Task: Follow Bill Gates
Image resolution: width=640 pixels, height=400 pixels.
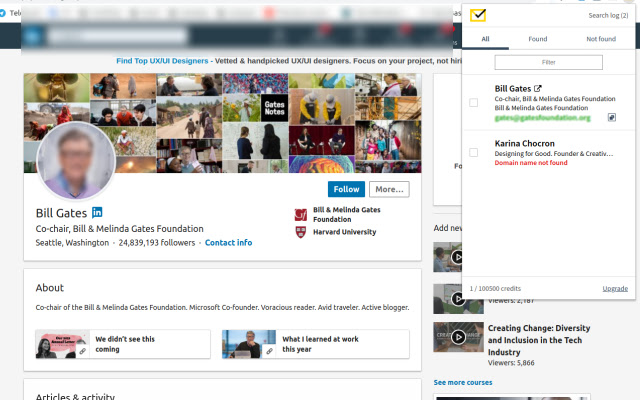Action: 346,189
